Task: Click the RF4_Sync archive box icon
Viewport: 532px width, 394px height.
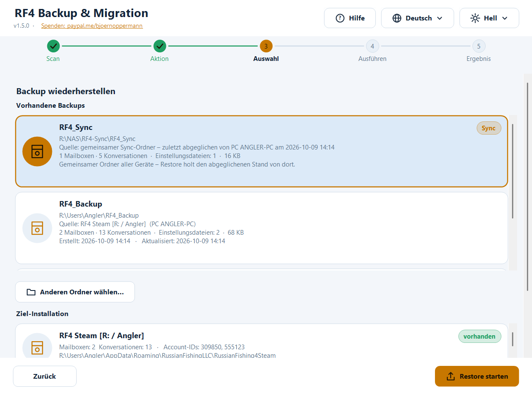Action: click(x=37, y=151)
